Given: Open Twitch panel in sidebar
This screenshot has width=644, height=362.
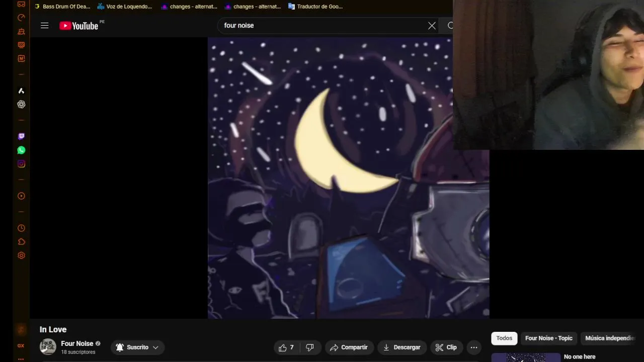Looking at the screenshot, I should click(21, 136).
